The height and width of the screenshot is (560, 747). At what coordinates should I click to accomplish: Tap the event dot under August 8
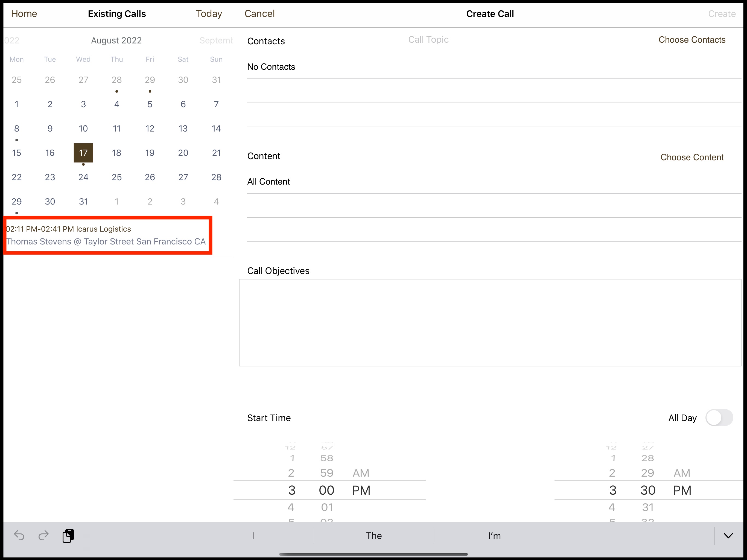coord(17,140)
